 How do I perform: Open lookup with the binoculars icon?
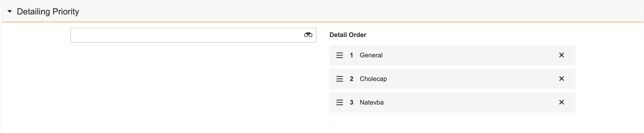(x=308, y=35)
